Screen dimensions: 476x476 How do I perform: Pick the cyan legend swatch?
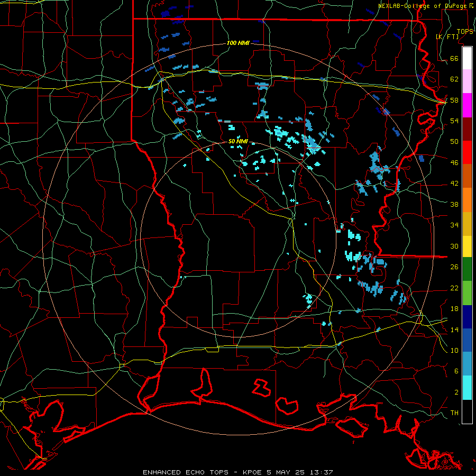point(467,388)
